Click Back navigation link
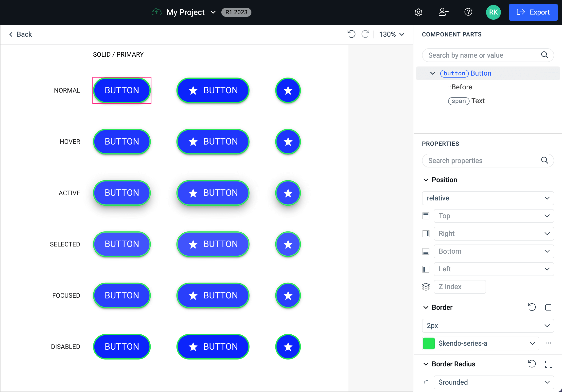Image resolution: width=562 pixels, height=392 pixels. tap(20, 34)
